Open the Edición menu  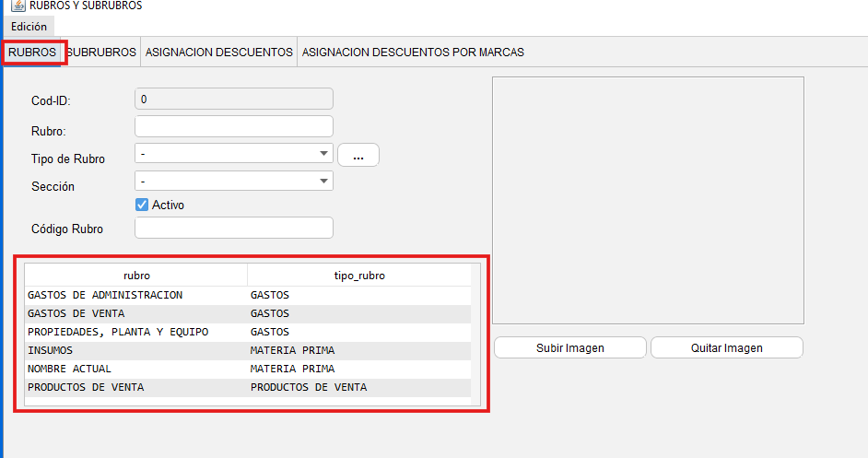(29, 27)
